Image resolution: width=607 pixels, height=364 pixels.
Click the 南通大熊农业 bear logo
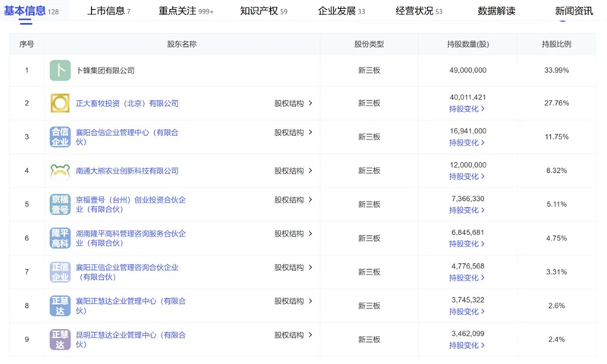click(60, 171)
